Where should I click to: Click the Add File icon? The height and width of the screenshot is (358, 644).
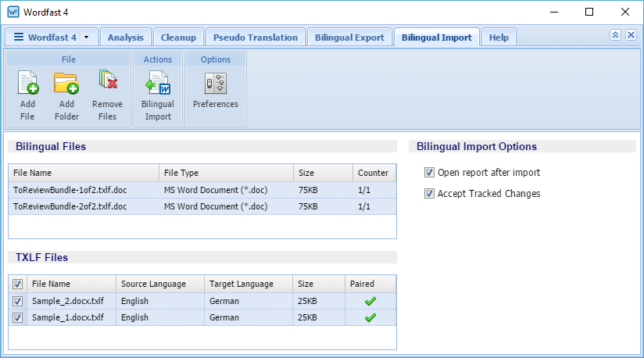coord(27,83)
